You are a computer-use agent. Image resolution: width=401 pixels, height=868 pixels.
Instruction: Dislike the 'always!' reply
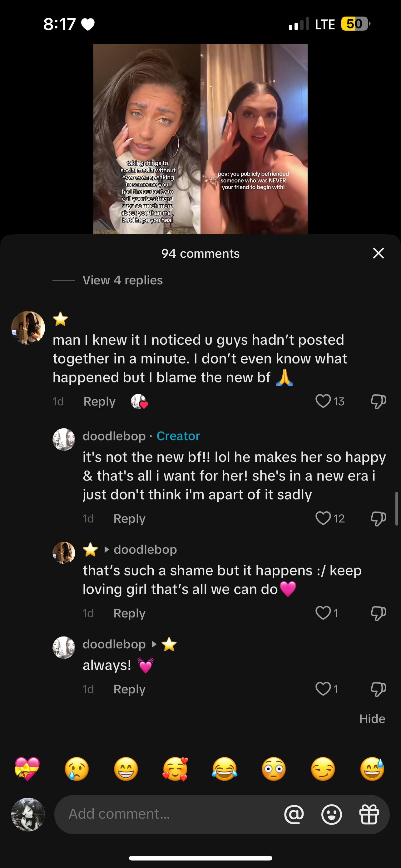[x=378, y=689]
